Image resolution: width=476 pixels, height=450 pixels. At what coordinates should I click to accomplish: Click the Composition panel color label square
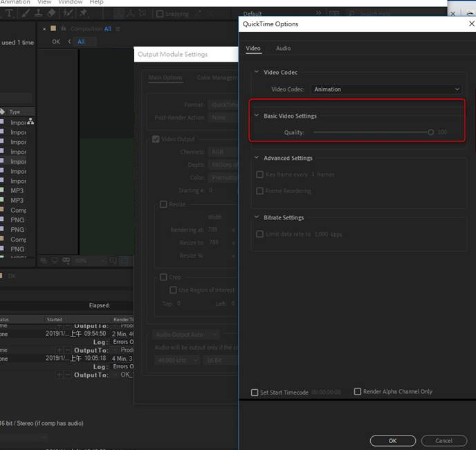(x=53, y=28)
